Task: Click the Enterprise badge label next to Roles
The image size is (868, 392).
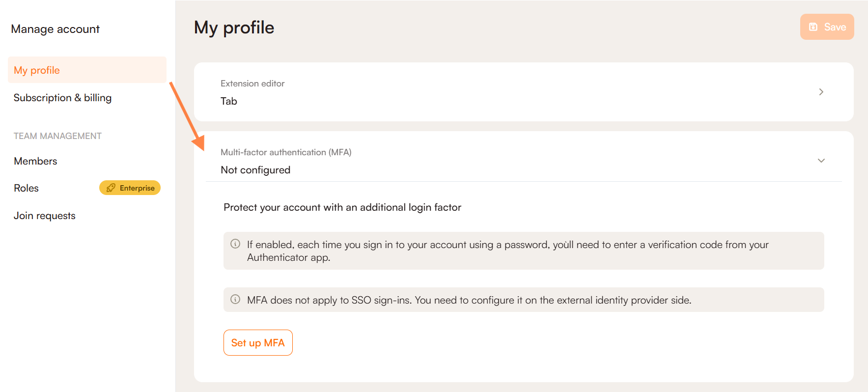Action: tap(137, 188)
